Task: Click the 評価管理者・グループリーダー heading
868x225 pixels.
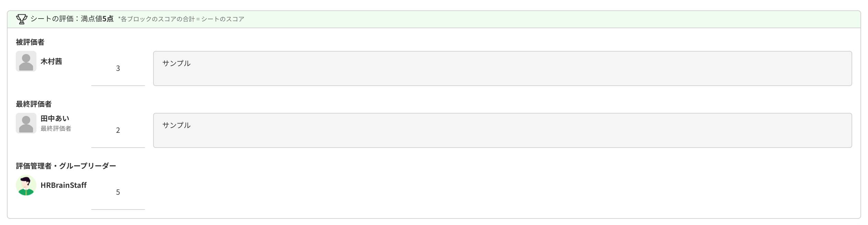Action: point(66,166)
